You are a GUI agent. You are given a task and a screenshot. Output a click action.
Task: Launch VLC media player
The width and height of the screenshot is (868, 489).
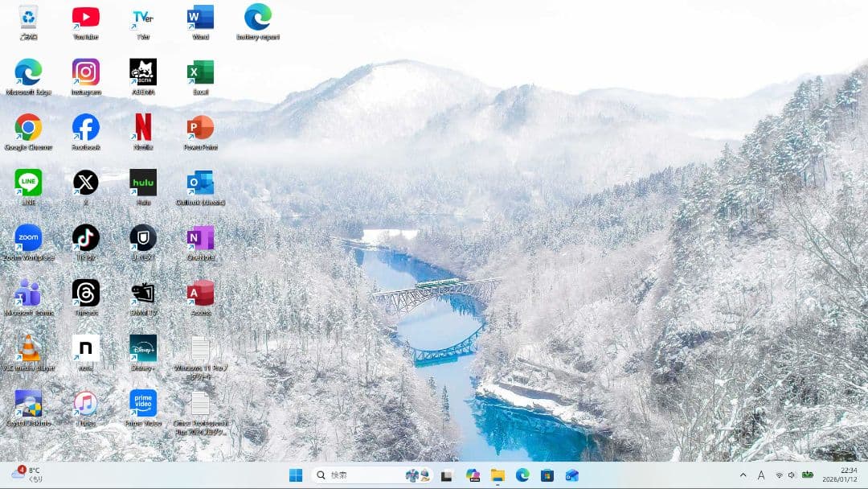pos(28,348)
